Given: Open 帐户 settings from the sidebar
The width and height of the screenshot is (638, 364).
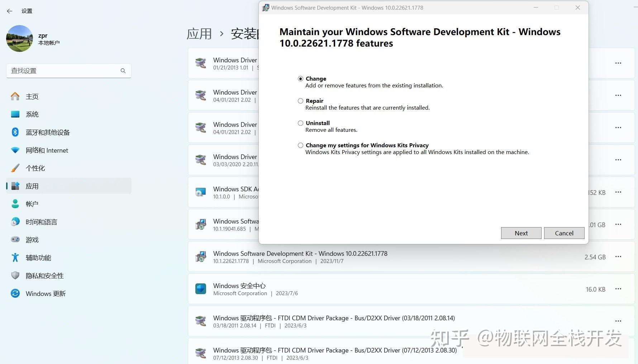Looking at the screenshot, I should (x=32, y=203).
